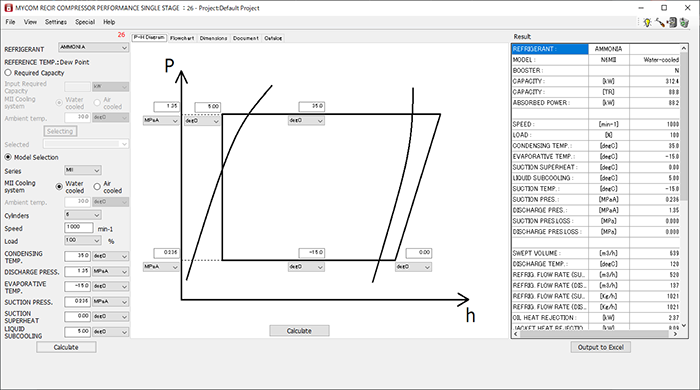This screenshot has width=700, height=390.
Task: Open degC dropdown under -15.0 field
Action: coord(306,267)
